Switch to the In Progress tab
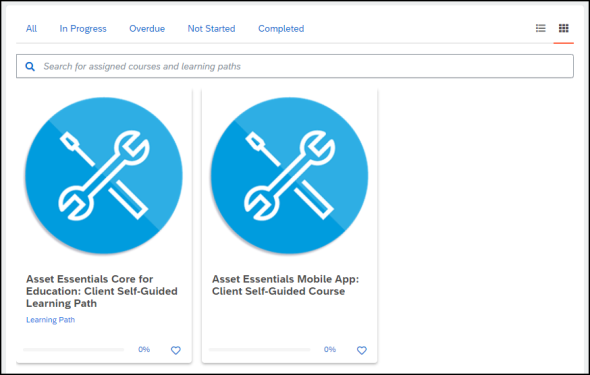590x375 pixels. [x=83, y=29]
